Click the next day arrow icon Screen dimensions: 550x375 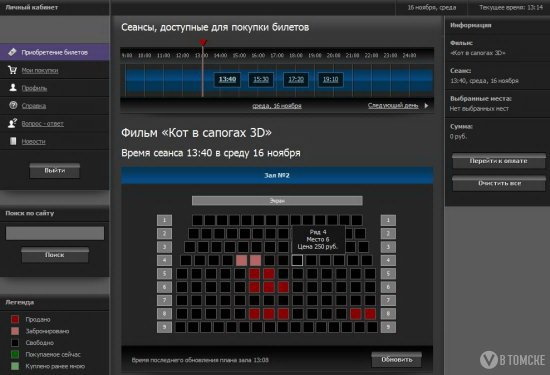426,106
